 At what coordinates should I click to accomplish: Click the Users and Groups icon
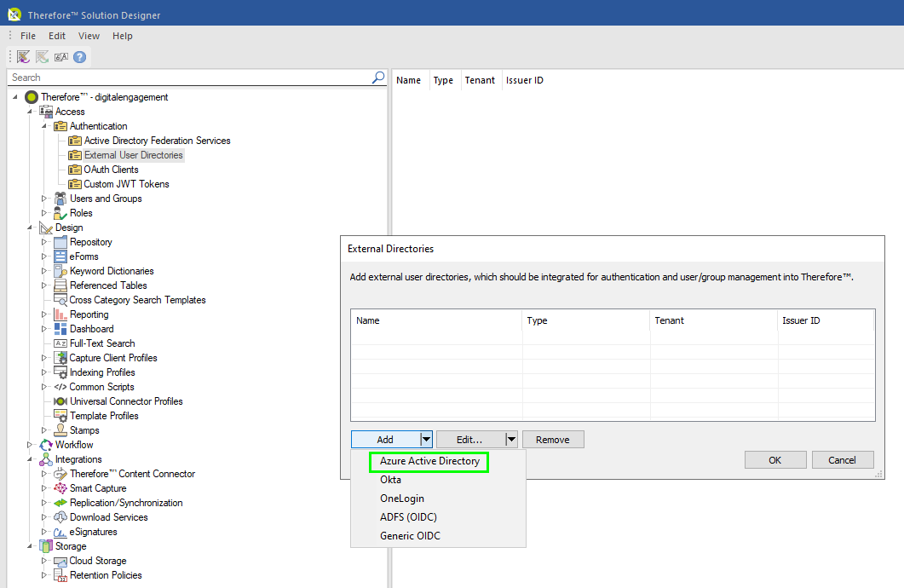[60, 199]
